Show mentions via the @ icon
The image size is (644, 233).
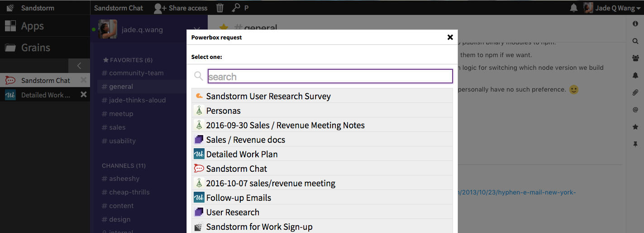coord(635,110)
